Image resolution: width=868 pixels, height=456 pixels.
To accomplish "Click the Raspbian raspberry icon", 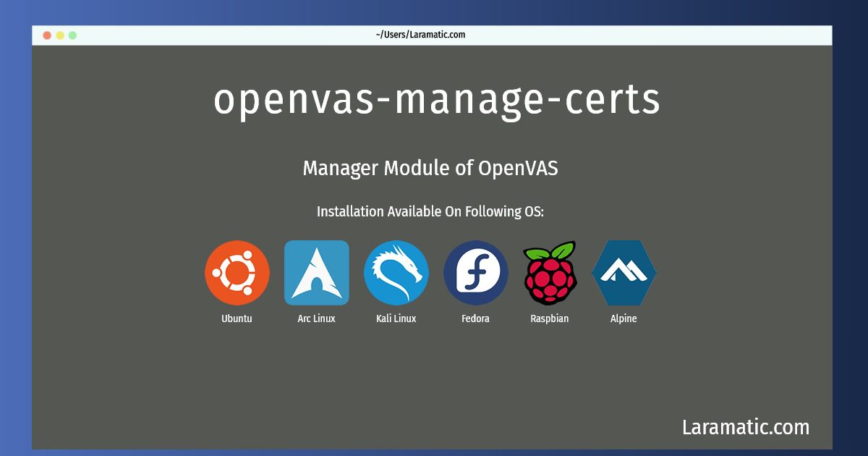I will coord(550,273).
